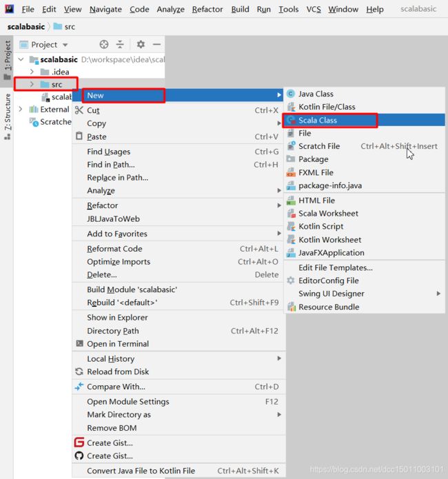This screenshot has height=479, width=448.
Task: Open the Navigate menu
Action: 105,10
